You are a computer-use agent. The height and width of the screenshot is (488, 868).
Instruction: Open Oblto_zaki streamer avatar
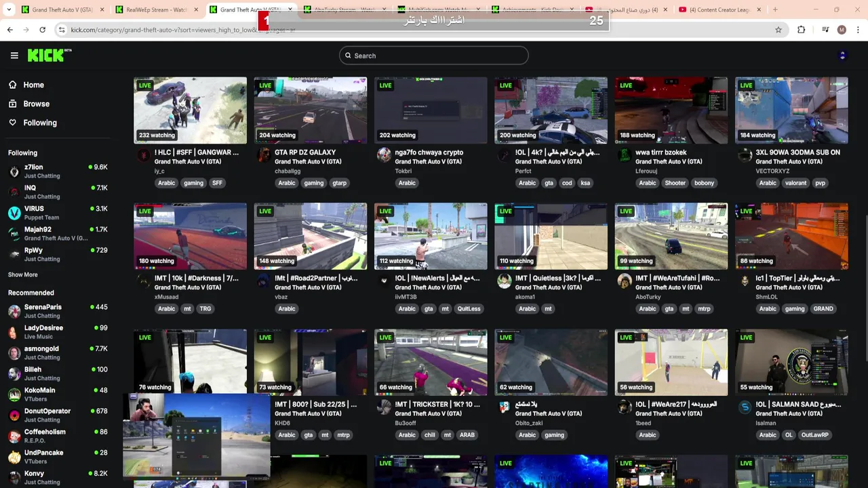[504, 407]
